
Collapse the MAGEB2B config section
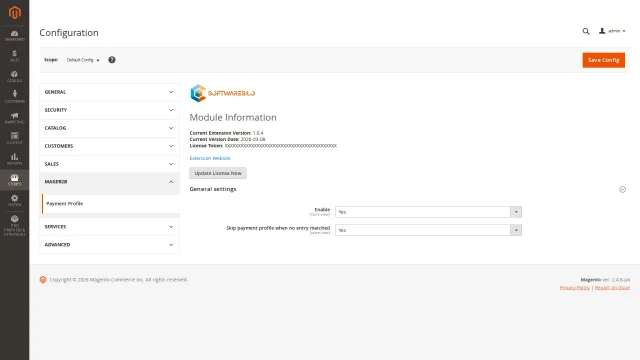coord(109,182)
